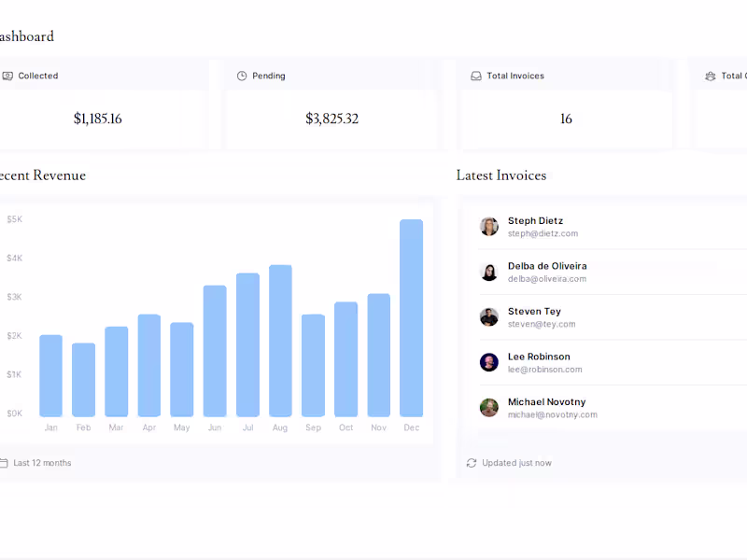Click the refresh icon beside Updated just now

(x=472, y=463)
